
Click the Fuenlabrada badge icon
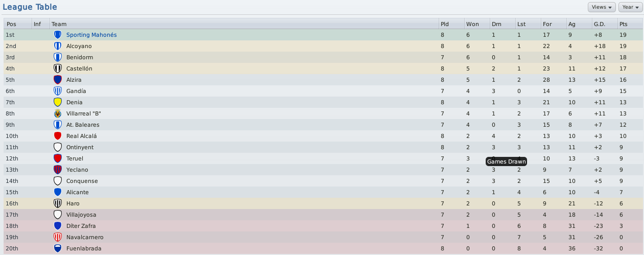57,248
